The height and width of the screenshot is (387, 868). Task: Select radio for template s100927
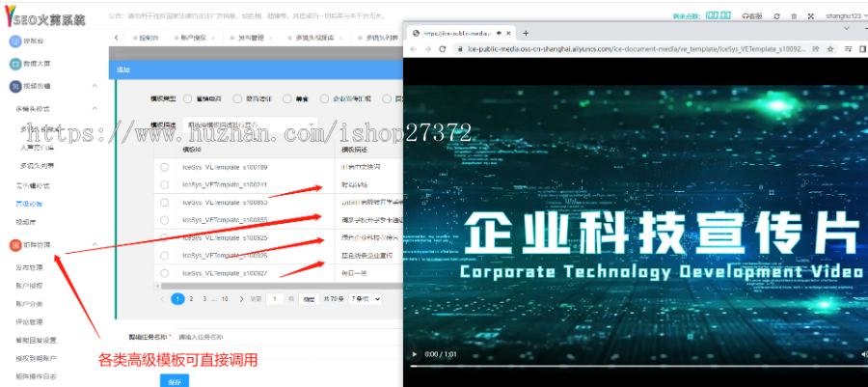[164, 273]
